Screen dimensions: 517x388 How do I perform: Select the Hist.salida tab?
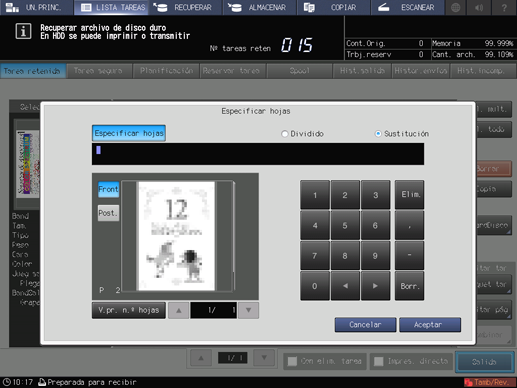362,71
